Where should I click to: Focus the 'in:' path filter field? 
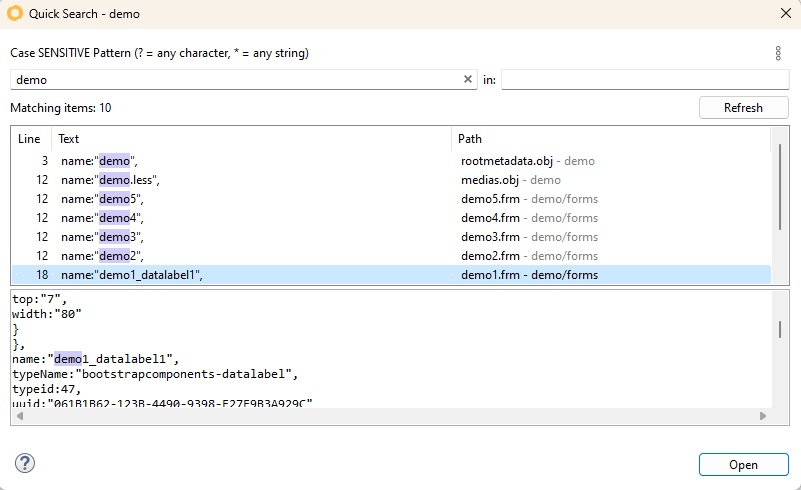click(x=645, y=80)
